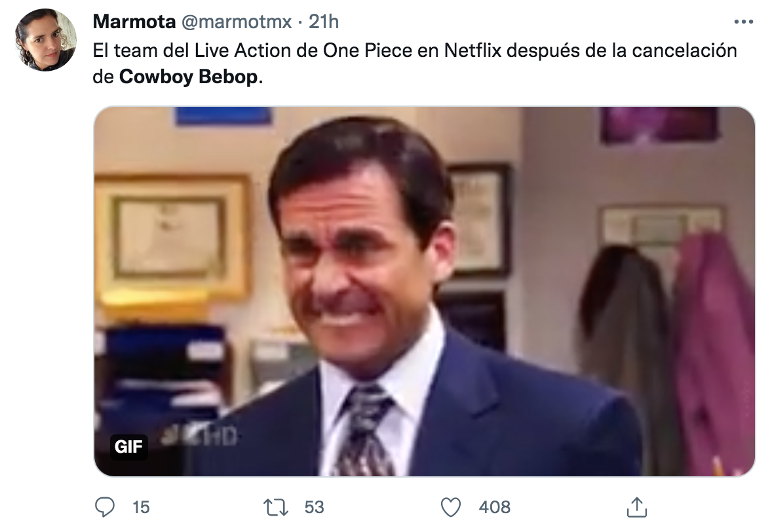772x532 pixels.
Task: Click the reply count 15
Action: (x=141, y=506)
